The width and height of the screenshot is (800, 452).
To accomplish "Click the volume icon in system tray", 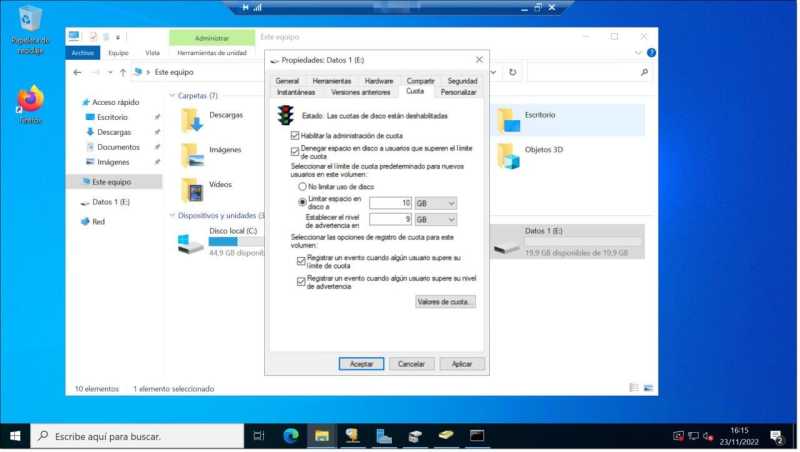I will (x=708, y=436).
